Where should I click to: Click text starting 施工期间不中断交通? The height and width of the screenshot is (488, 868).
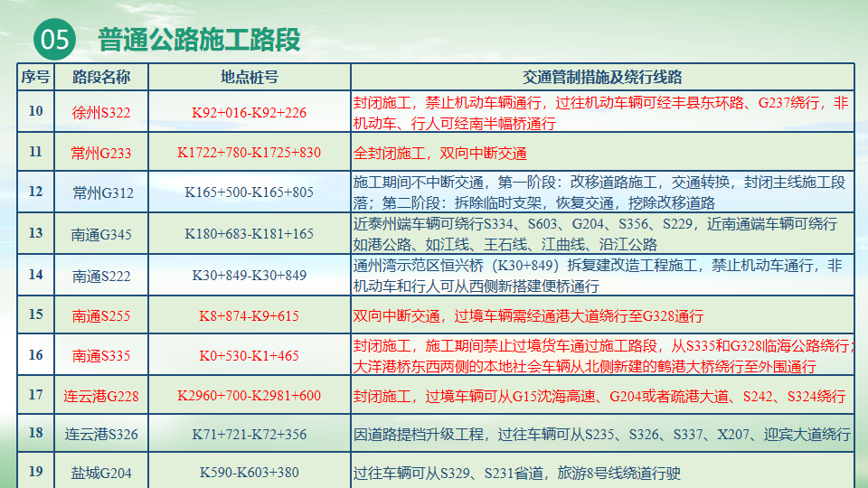click(x=599, y=192)
